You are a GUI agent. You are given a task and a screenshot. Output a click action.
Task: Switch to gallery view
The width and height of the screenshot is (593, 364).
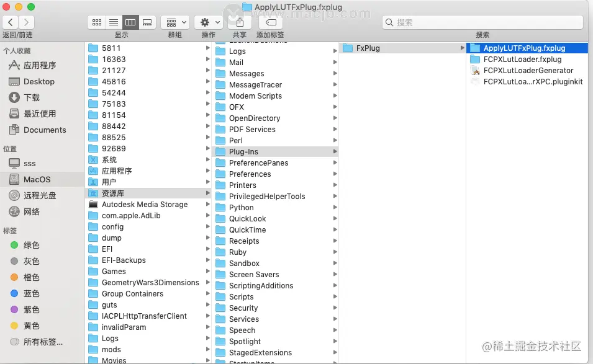[x=147, y=22]
